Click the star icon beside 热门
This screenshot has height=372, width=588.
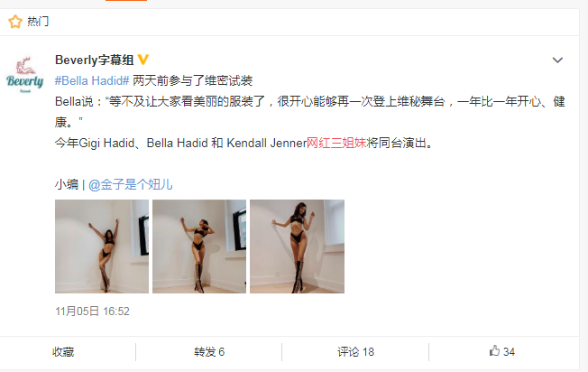[15, 22]
